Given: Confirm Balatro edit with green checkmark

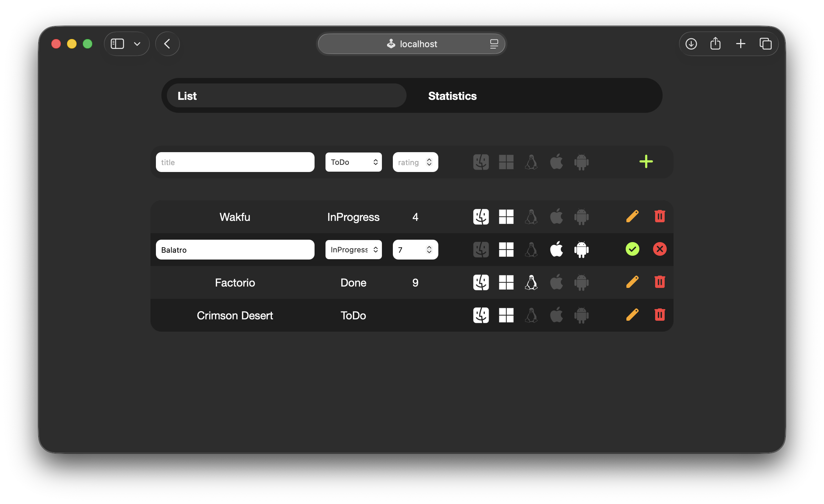Looking at the screenshot, I should [x=632, y=249].
